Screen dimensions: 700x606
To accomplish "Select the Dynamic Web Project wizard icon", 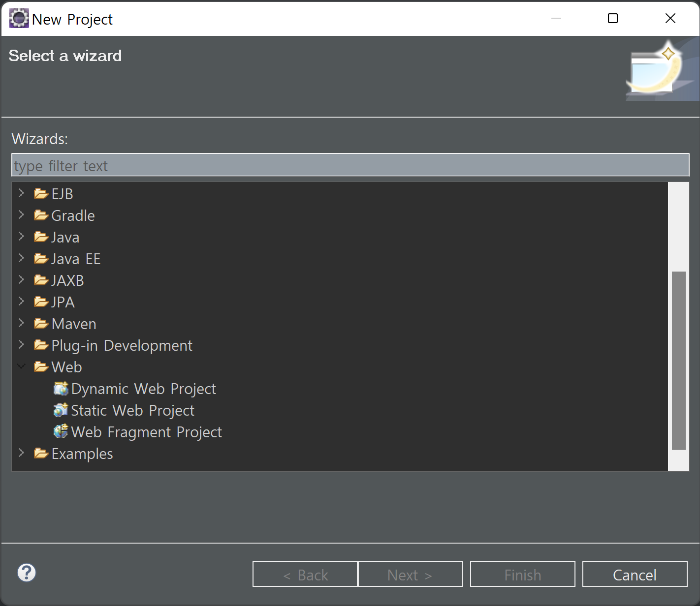I will pyautogui.click(x=61, y=389).
